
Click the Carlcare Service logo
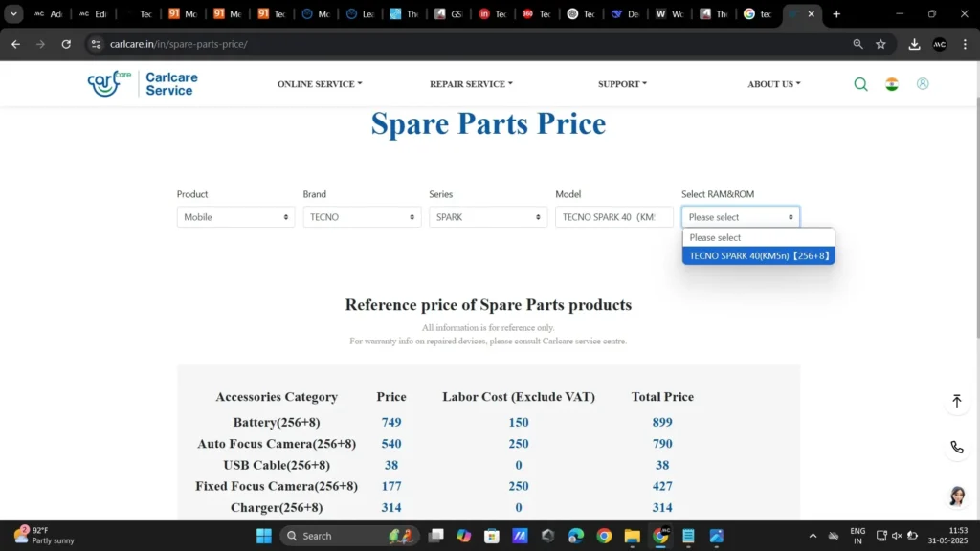[143, 84]
